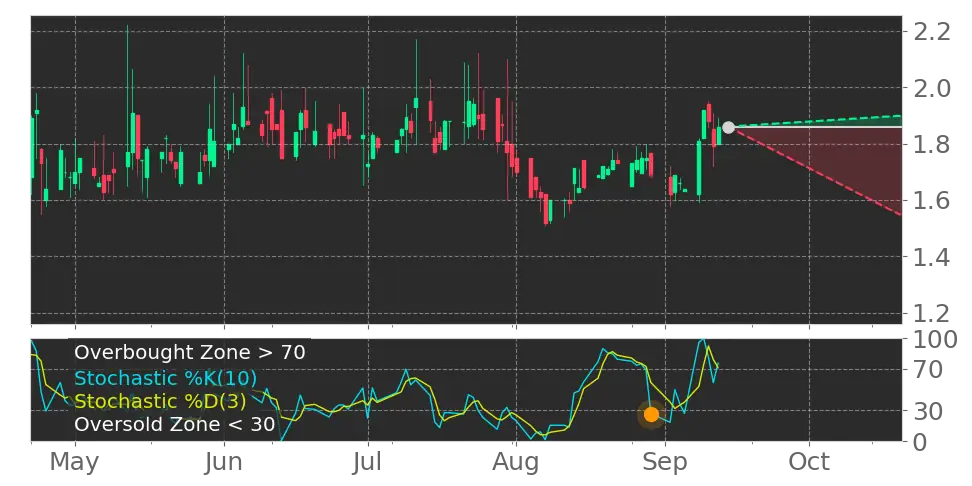Click the 'Jul' month axis label
This screenshot has height=486, width=972.
coord(368,462)
